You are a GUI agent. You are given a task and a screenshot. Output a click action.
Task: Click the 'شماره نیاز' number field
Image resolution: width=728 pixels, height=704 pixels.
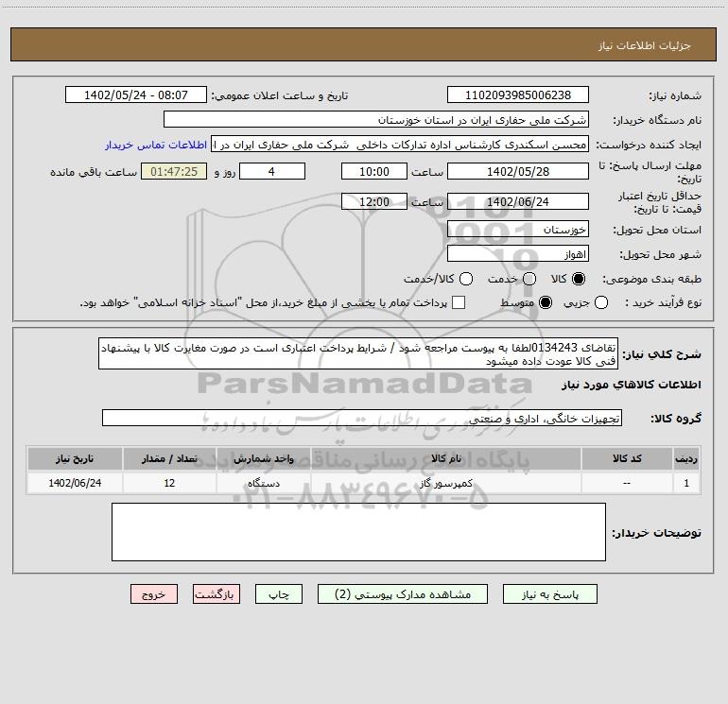coord(517,95)
